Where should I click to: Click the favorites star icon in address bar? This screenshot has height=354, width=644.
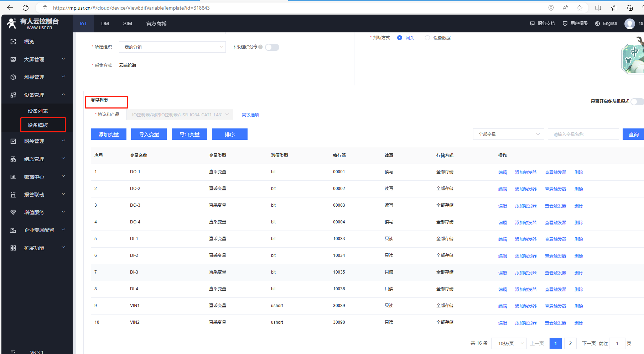coord(580,8)
